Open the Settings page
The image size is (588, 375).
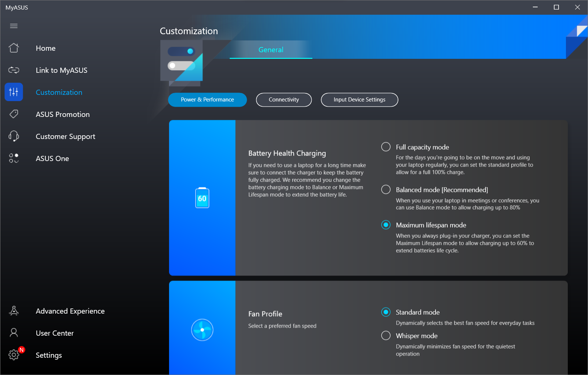pos(49,355)
